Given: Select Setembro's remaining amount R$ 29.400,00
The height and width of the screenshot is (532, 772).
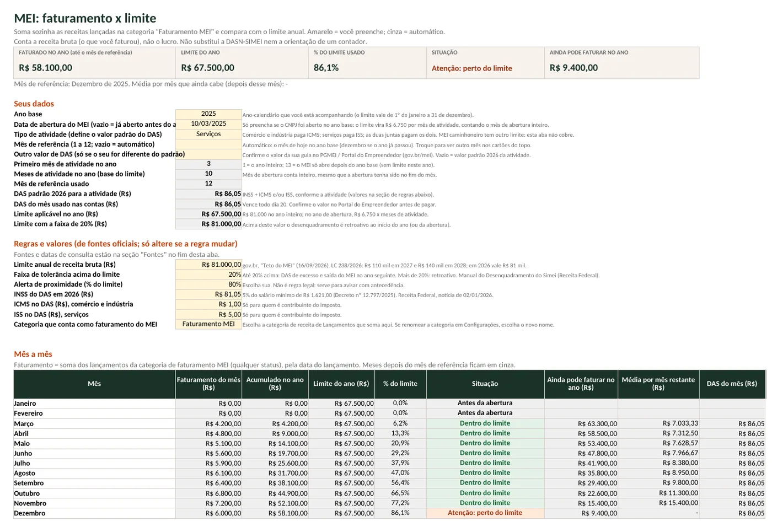Looking at the screenshot, I should (581, 483).
